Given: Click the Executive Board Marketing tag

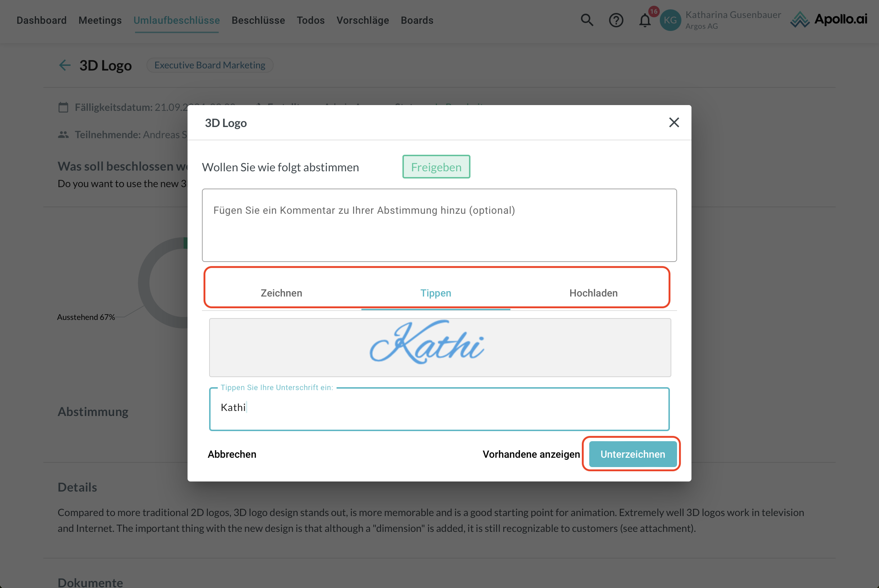Looking at the screenshot, I should tap(209, 65).
